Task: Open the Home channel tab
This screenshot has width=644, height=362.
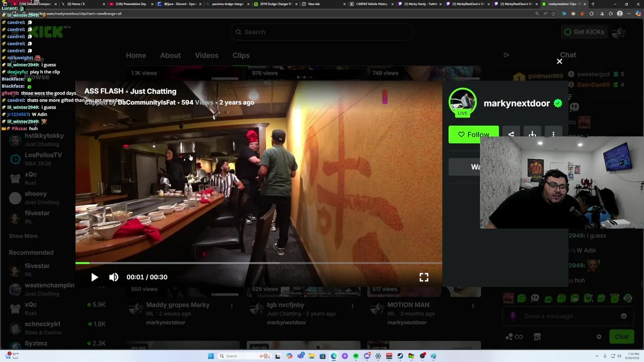Action: pyautogui.click(x=136, y=55)
